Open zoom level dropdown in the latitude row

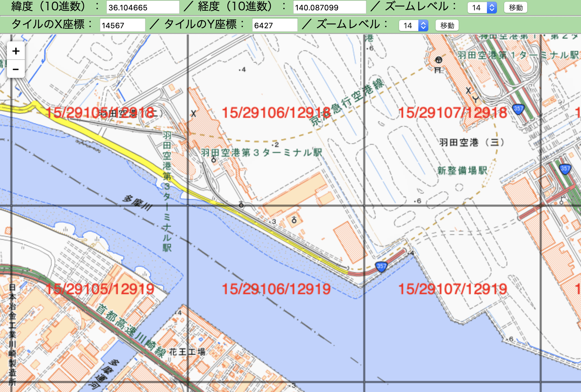tap(482, 7)
